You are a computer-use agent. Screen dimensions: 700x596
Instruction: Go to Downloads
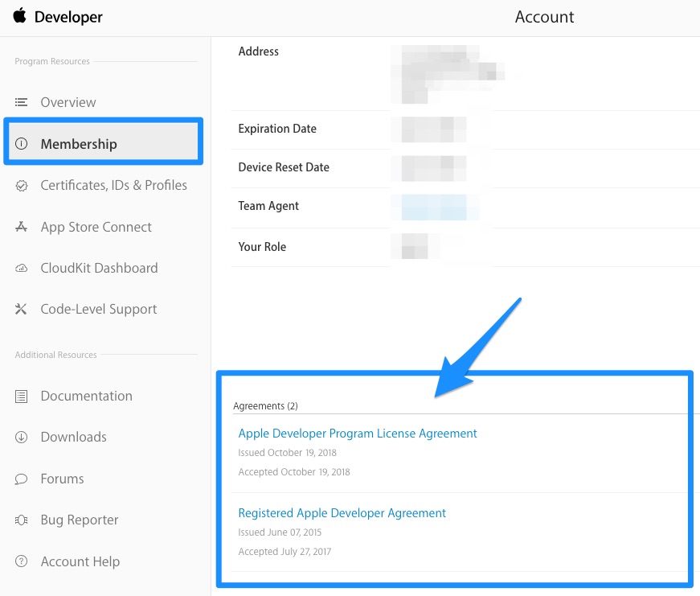74,437
